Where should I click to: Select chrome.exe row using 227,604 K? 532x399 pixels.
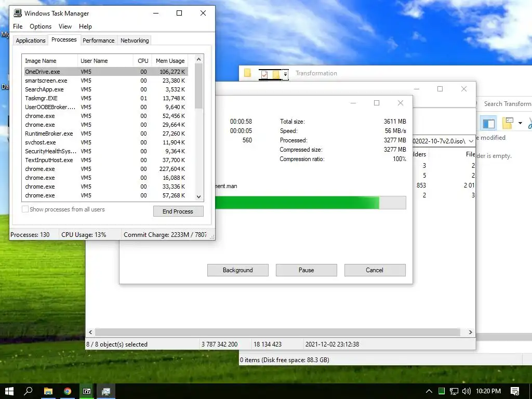[x=106, y=169]
